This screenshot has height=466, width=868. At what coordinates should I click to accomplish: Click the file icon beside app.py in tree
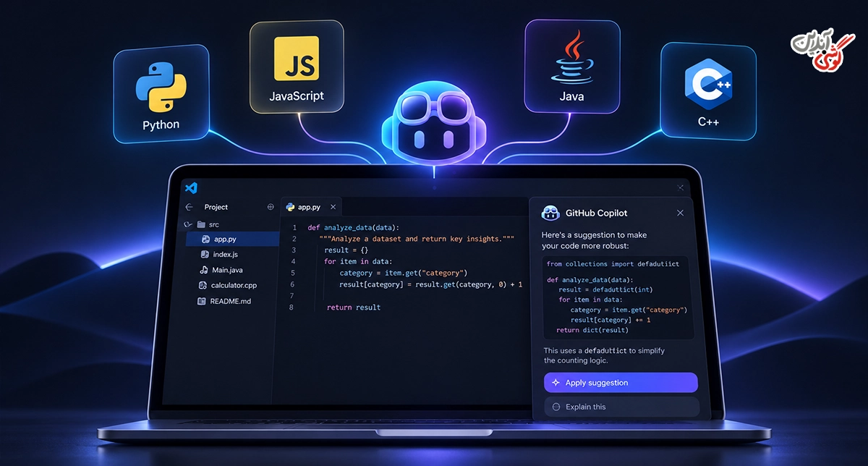tap(205, 239)
